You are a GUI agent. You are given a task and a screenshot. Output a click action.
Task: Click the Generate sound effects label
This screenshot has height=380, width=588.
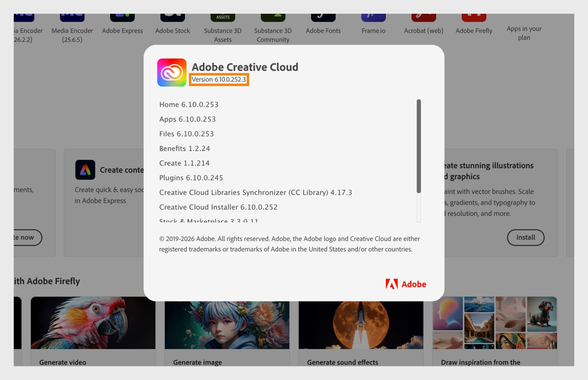pos(343,362)
